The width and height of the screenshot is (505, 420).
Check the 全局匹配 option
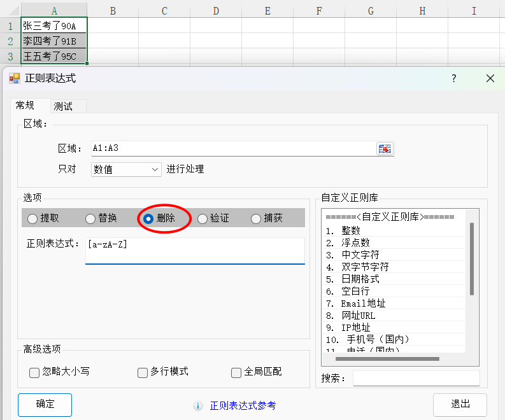click(x=236, y=372)
